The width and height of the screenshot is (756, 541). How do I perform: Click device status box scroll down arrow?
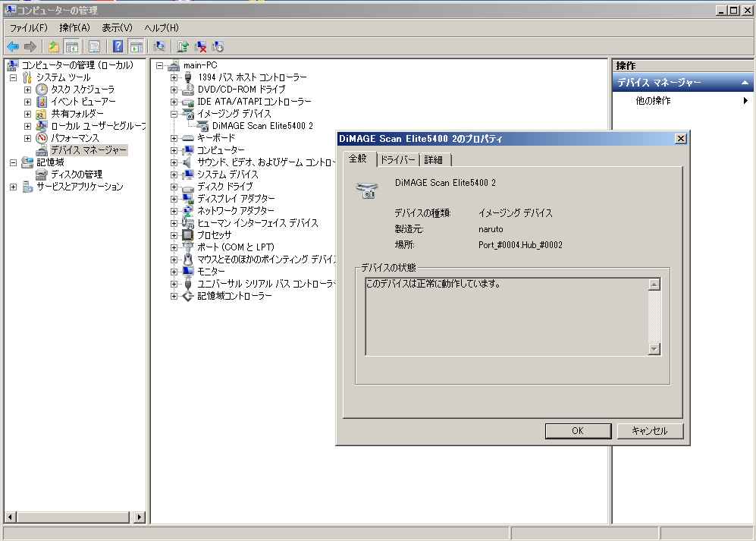[654, 348]
